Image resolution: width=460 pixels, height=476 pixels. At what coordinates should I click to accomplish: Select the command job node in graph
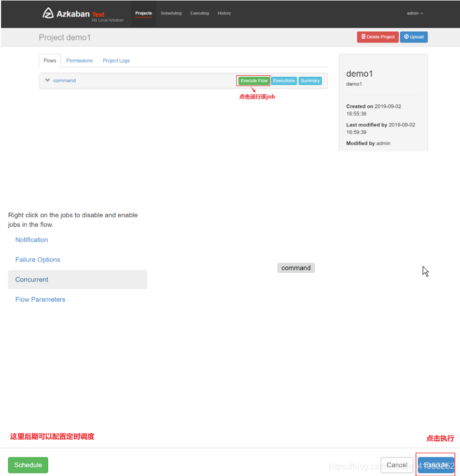point(296,268)
